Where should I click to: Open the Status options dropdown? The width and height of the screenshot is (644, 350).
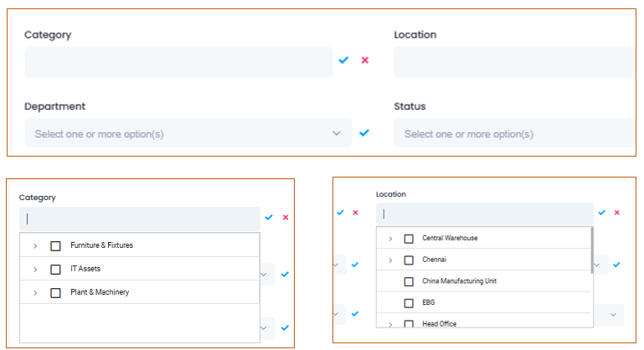(515, 133)
